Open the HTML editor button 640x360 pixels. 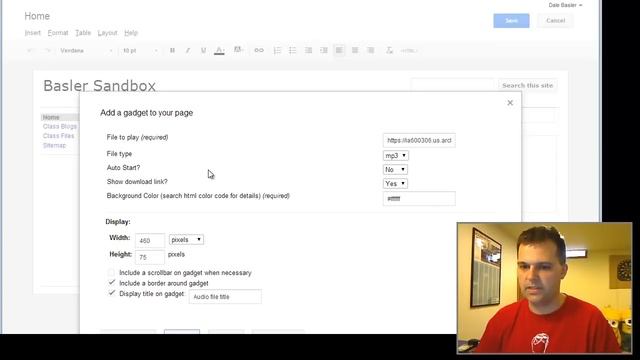tap(409, 51)
